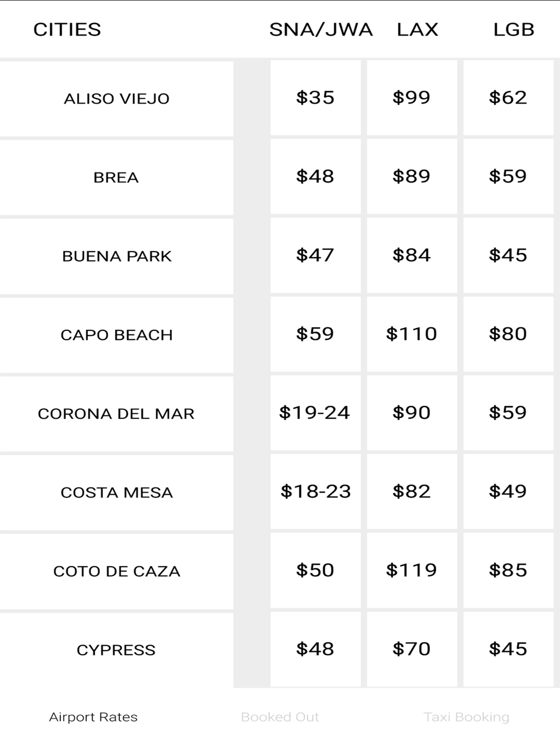The image size is (560, 747).
Task: Select the Brea city cell
Action: (x=116, y=178)
